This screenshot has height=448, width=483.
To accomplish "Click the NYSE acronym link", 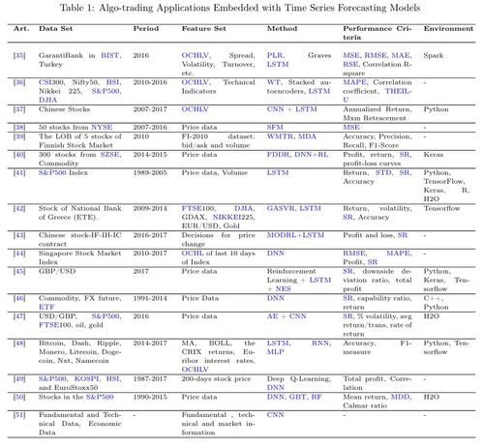I will pyautogui.click(x=102, y=127).
